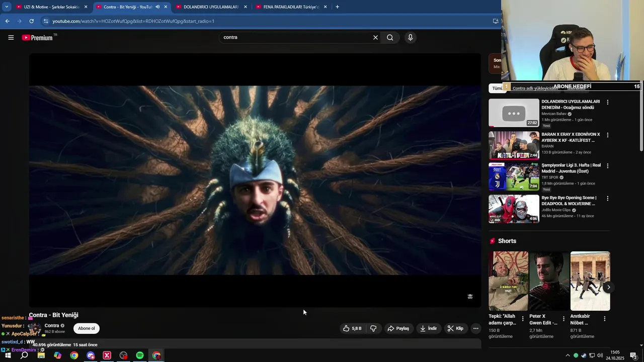Viewport: 644px width, 362px height.
Task: Open the 'Tepki: Allah adamı çarp...' short
Action: pos(508,281)
